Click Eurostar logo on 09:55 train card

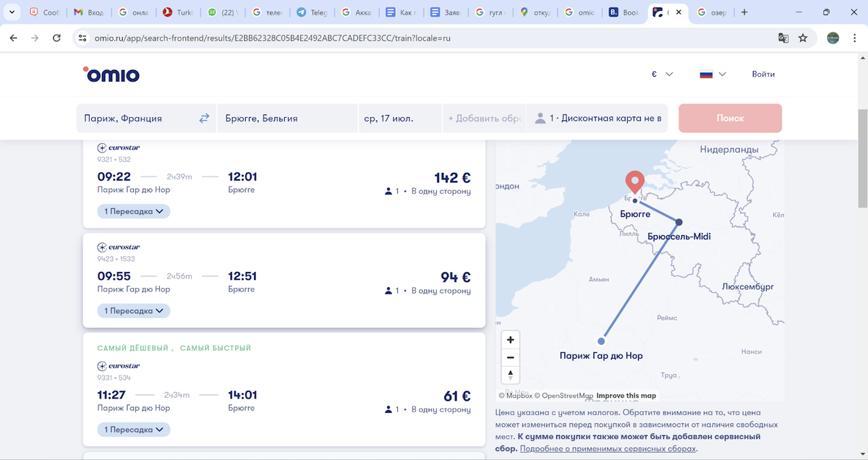tap(119, 247)
